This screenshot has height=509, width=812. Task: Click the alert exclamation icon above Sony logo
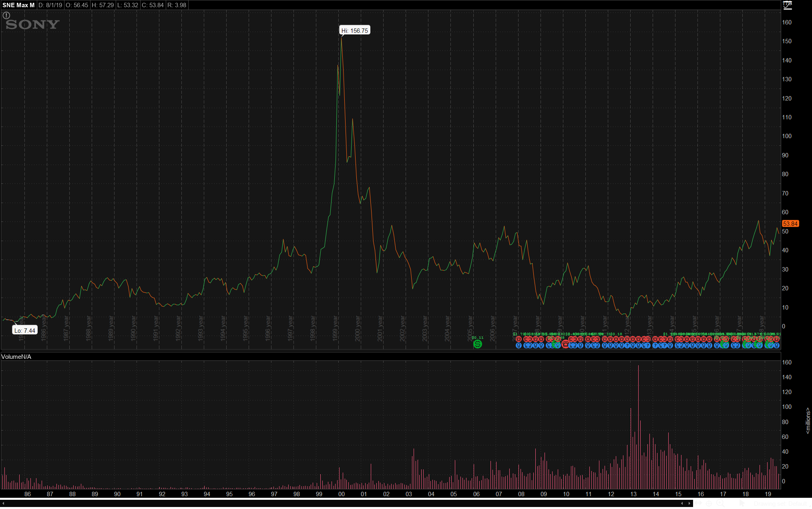[x=6, y=15]
